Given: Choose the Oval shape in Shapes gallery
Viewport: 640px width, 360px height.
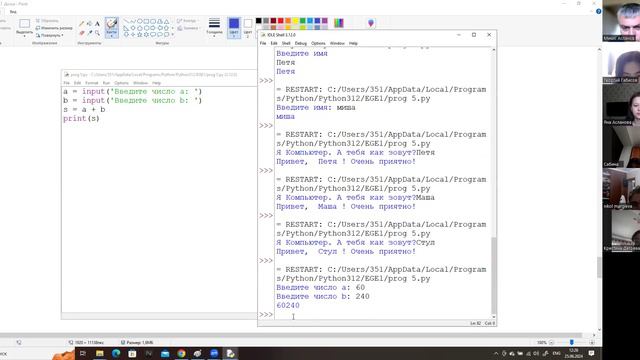Looking at the screenshot, I should (x=140, y=21).
